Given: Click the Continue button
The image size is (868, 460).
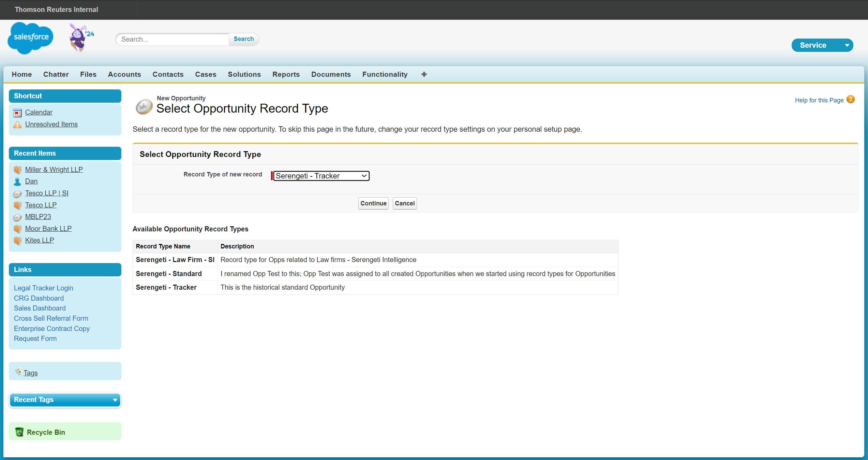Looking at the screenshot, I should [373, 203].
